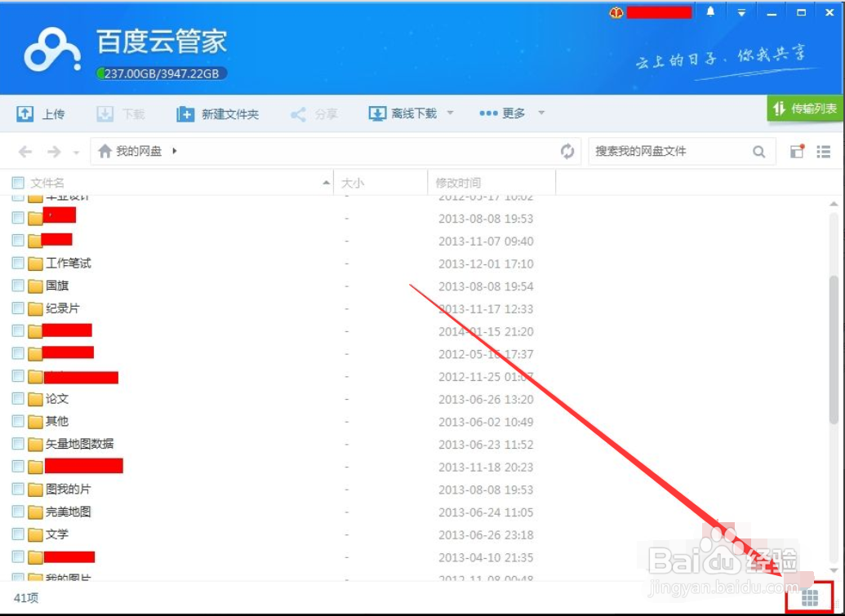Check the 文学 folder checkbox
The height and width of the screenshot is (616, 845).
(18, 534)
